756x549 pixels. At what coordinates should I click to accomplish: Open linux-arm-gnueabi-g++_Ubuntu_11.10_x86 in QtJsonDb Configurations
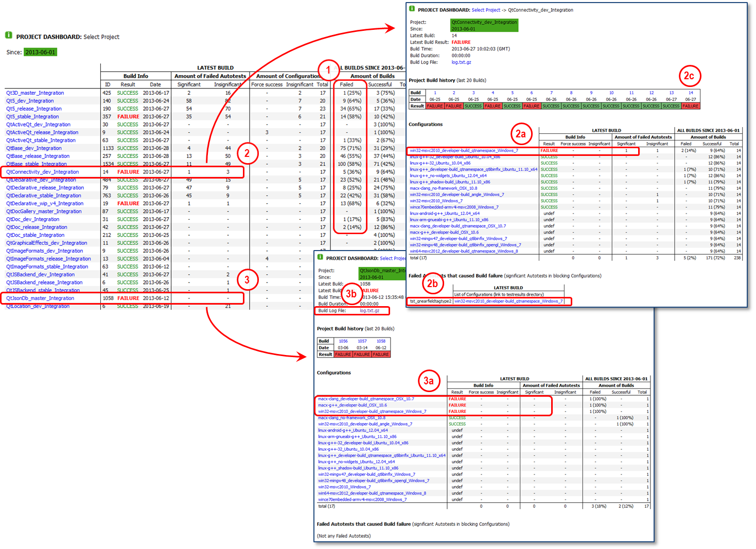click(357, 437)
